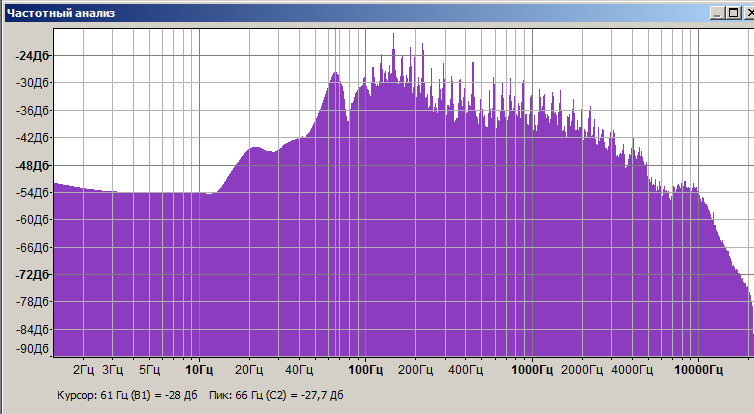Click the purple spectrum plot area

pos(403,192)
